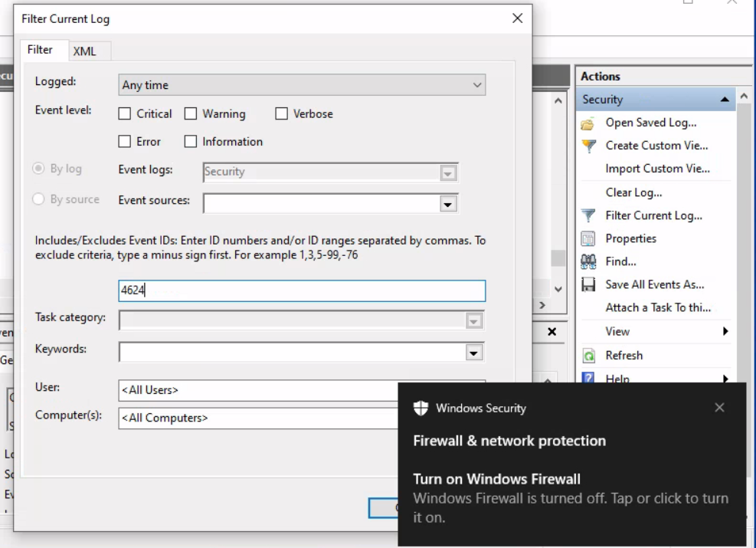Open the Logged time range dropdown
Screen dimensions: 756x548
(302, 85)
